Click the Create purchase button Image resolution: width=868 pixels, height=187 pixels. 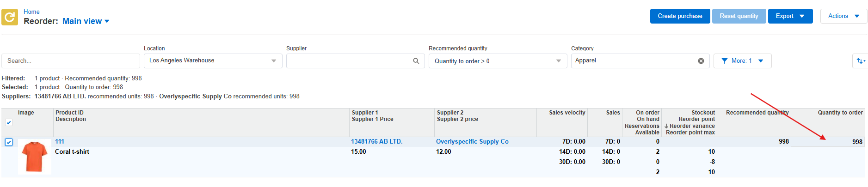click(x=680, y=16)
